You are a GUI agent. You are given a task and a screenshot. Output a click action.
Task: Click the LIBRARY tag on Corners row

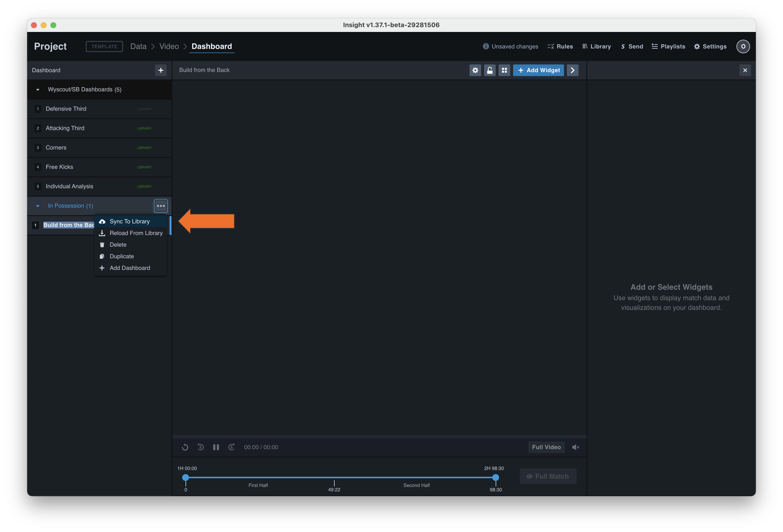pos(144,148)
